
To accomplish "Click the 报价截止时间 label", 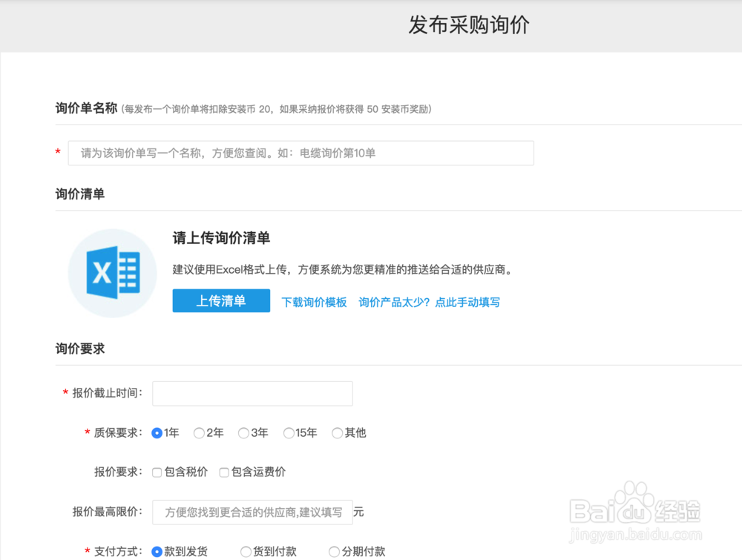I will click(107, 393).
